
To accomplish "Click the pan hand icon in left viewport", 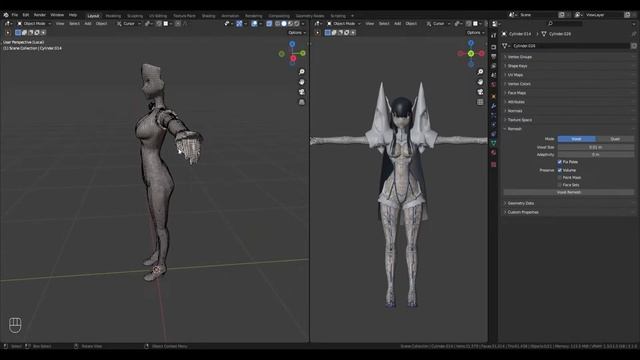I will click(x=302, y=82).
